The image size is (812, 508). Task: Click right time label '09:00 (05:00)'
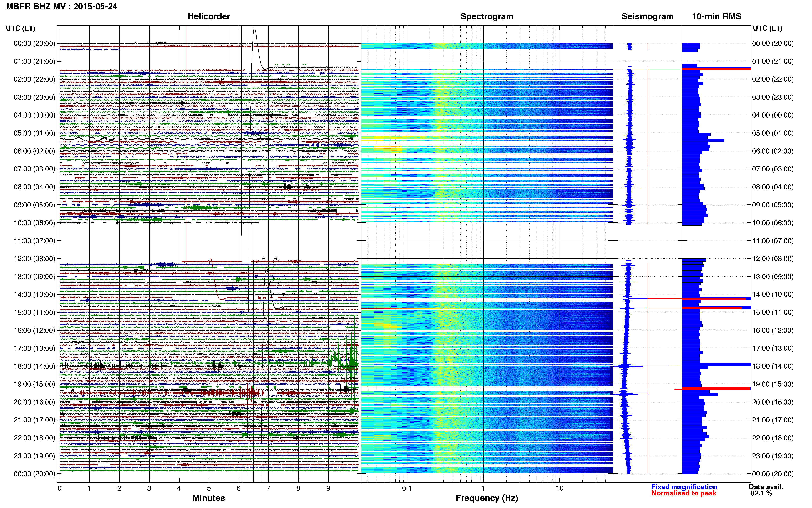coord(773,205)
